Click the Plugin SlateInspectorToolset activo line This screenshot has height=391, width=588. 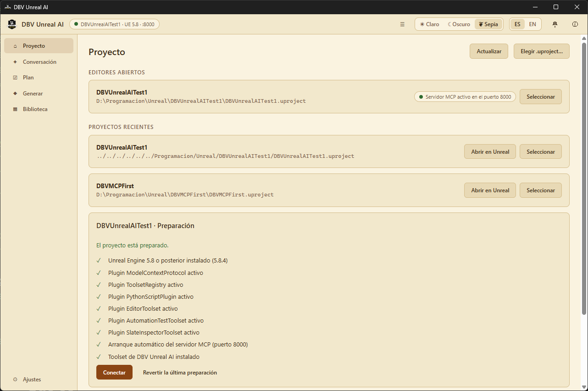pos(154,333)
